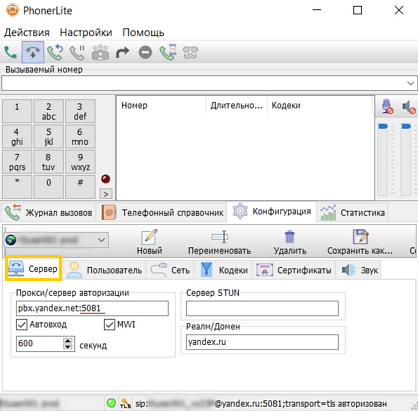Expand the dial pad with > button
Screen dimensions: 418x411
[x=106, y=194]
